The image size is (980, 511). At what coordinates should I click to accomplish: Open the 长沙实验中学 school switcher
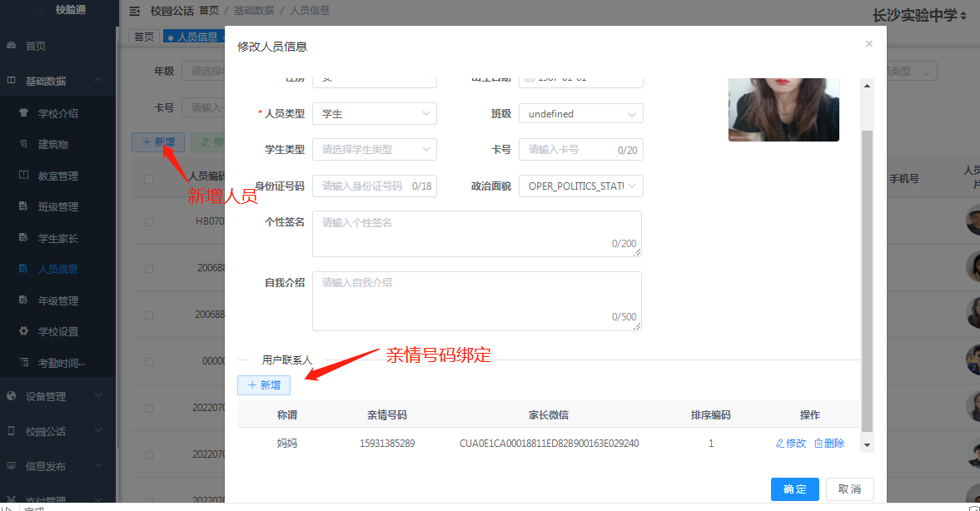(x=919, y=15)
